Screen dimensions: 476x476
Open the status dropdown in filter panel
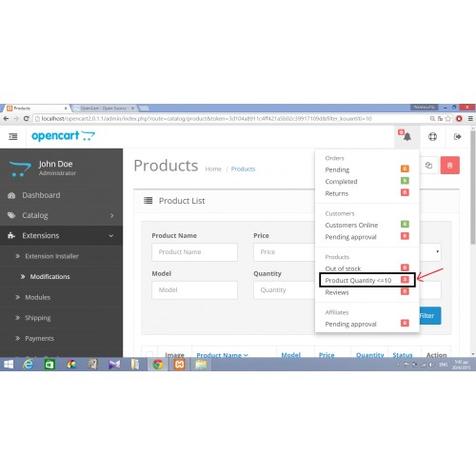point(430,252)
